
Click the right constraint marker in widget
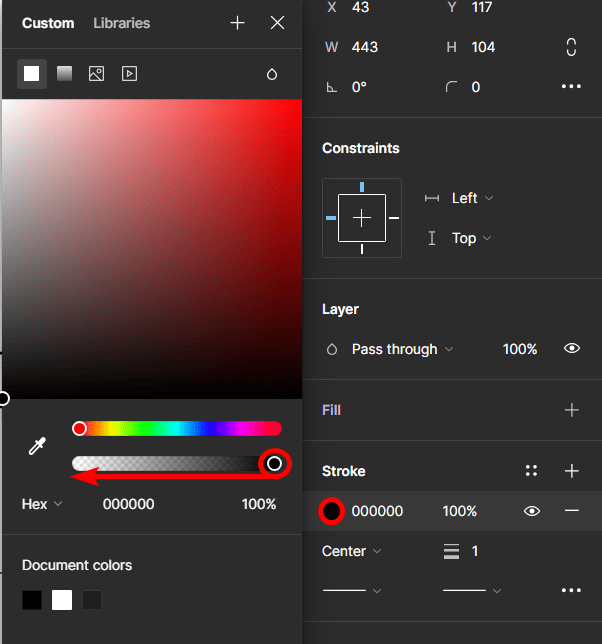[x=394, y=218]
